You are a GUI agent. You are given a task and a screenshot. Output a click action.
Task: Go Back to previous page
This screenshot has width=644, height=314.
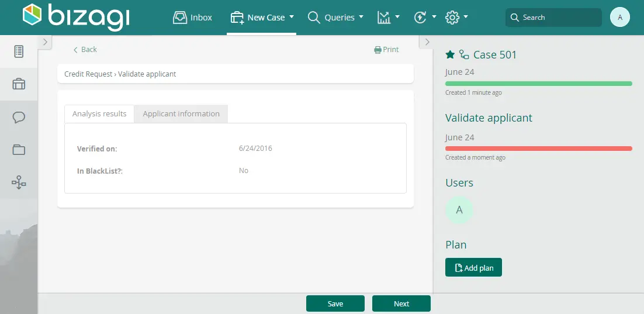(x=85, y=49)
